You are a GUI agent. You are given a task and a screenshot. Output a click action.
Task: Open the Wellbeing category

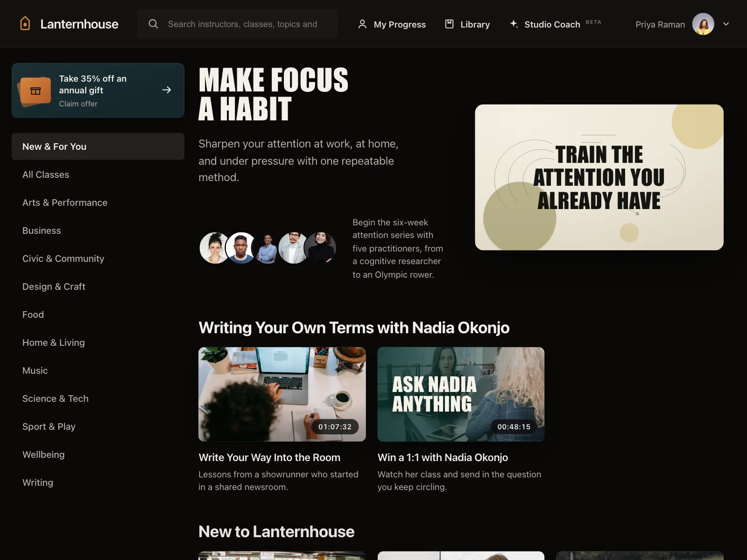[98, 455]
